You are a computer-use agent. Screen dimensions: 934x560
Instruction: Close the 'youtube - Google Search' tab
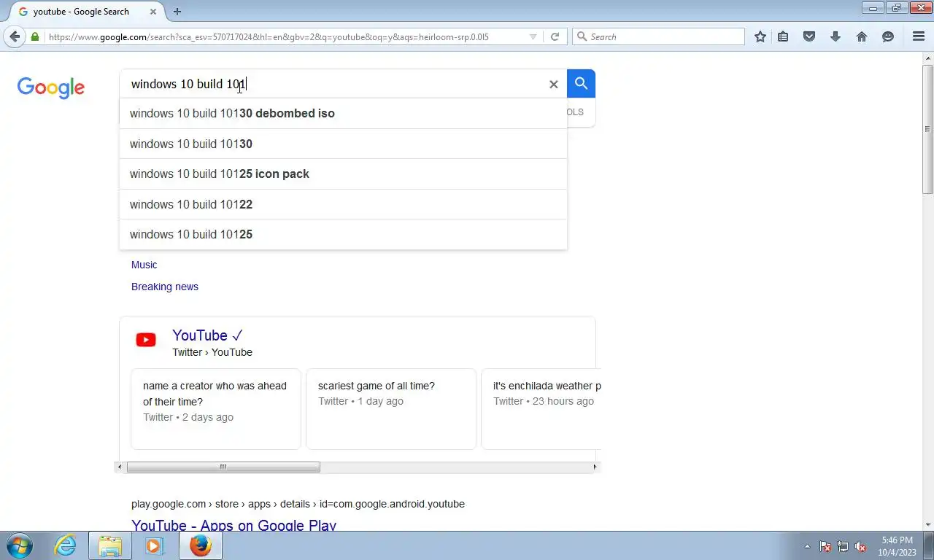[153, 12]
